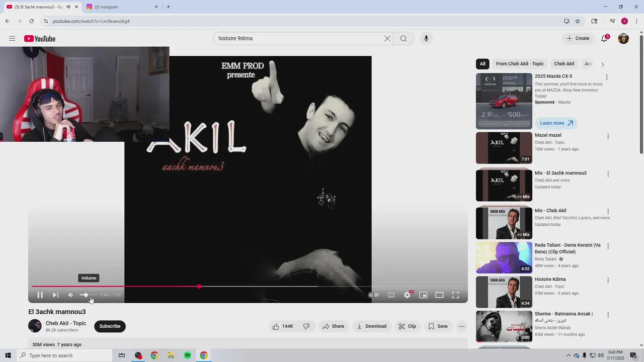
Task: Enable miniplayer mode
Action: (423, 295)
